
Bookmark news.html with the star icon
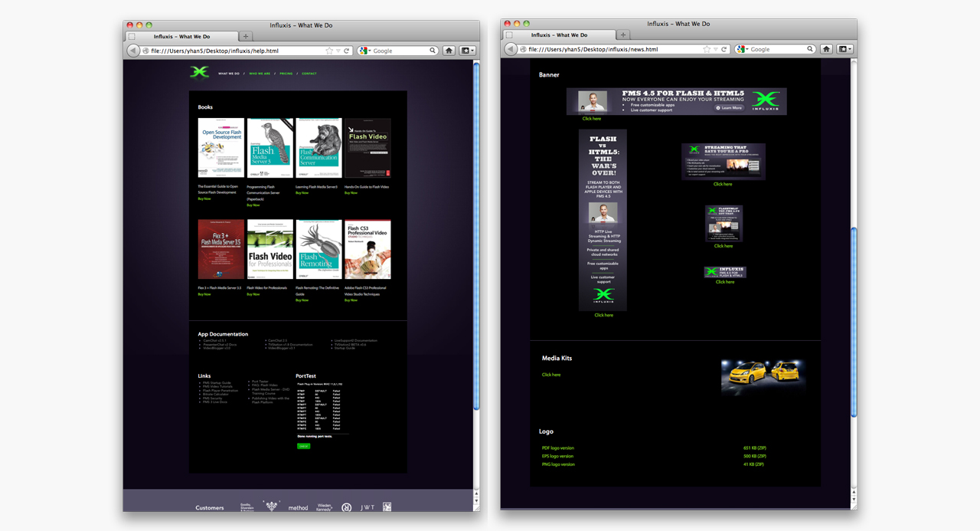(x=707, y=49)
